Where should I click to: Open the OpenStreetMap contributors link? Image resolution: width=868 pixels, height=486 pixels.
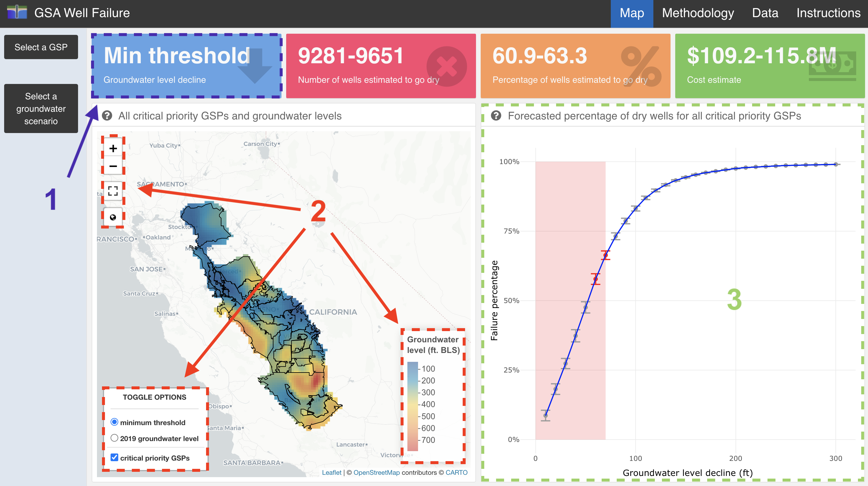[376, 472]
